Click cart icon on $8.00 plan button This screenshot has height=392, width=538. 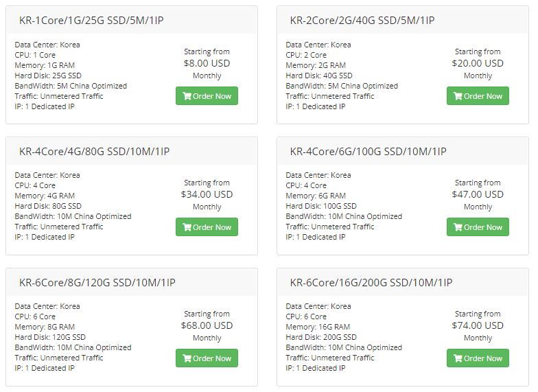[187, 96]
